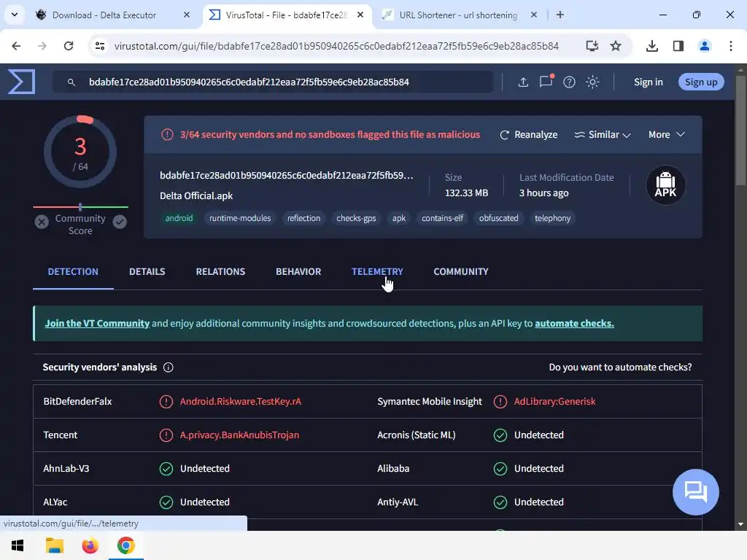This screenshot has height=560, width=747.
Task: Click the reflection tag
Action: [304, 218]
